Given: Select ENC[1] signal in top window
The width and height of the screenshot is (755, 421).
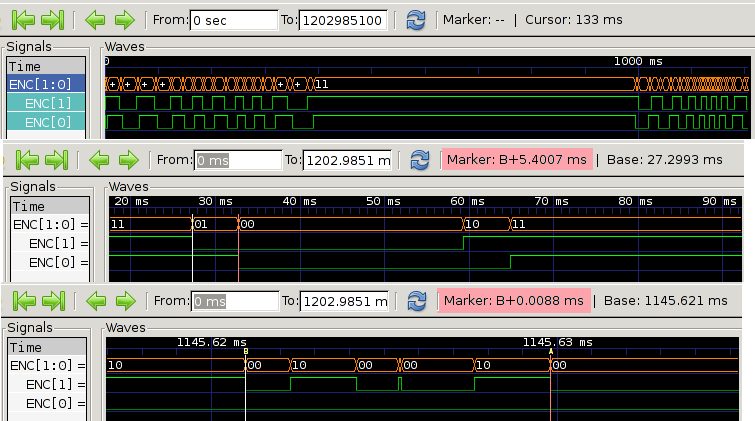Looking at the screenshot, I should (x=46, y=103).
